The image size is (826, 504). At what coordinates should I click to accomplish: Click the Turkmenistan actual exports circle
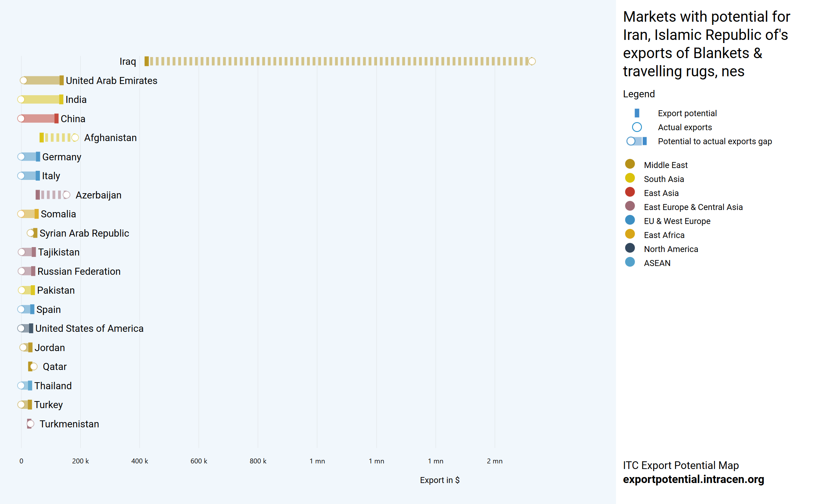pyautogui.click(x=30, y=424)
